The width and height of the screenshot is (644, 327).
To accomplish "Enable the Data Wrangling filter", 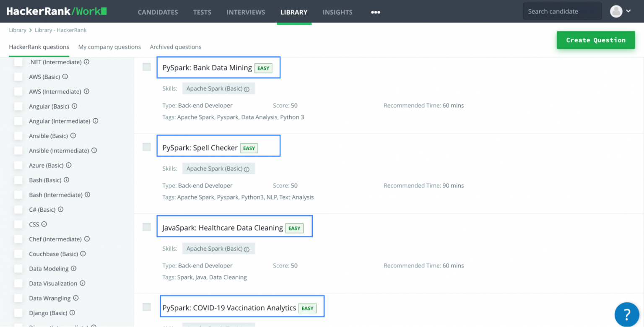I will 19,298.
